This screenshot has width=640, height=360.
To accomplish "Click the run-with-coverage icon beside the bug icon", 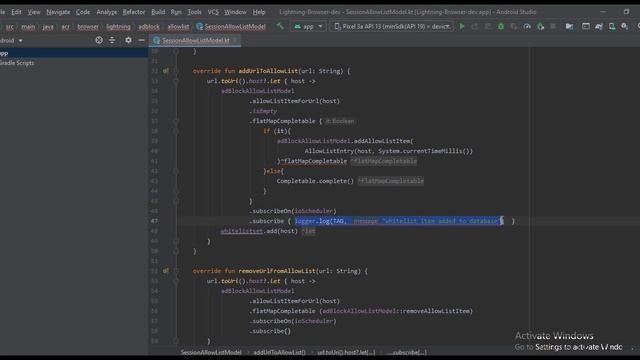I will click(x=514, y=27).
